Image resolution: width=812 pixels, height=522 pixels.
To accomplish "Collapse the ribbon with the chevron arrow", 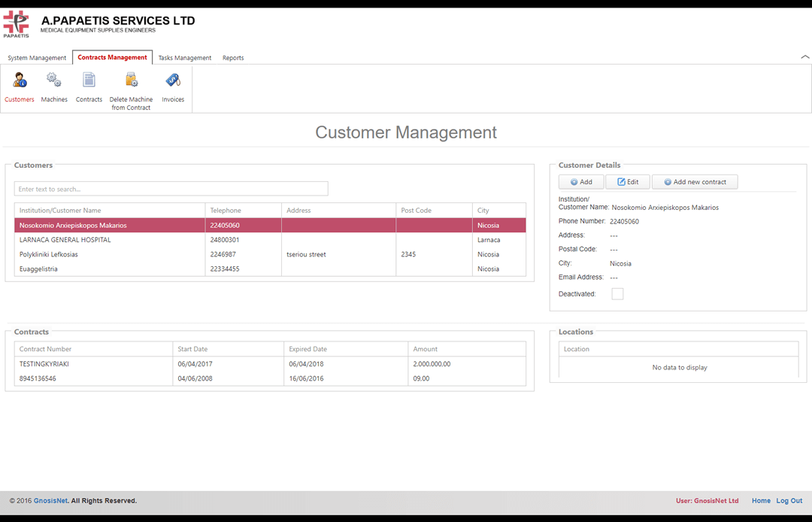I will pyautogui.click(x=804, y=57).
